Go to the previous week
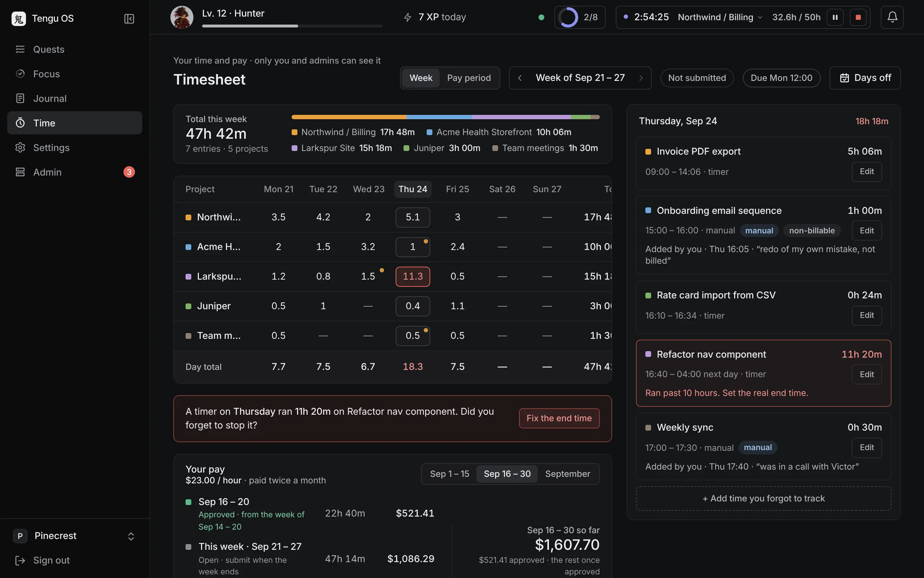 520,78
